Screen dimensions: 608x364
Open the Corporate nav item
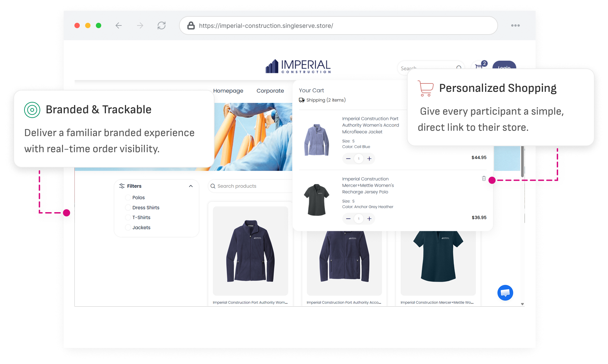tap(270, 90)
